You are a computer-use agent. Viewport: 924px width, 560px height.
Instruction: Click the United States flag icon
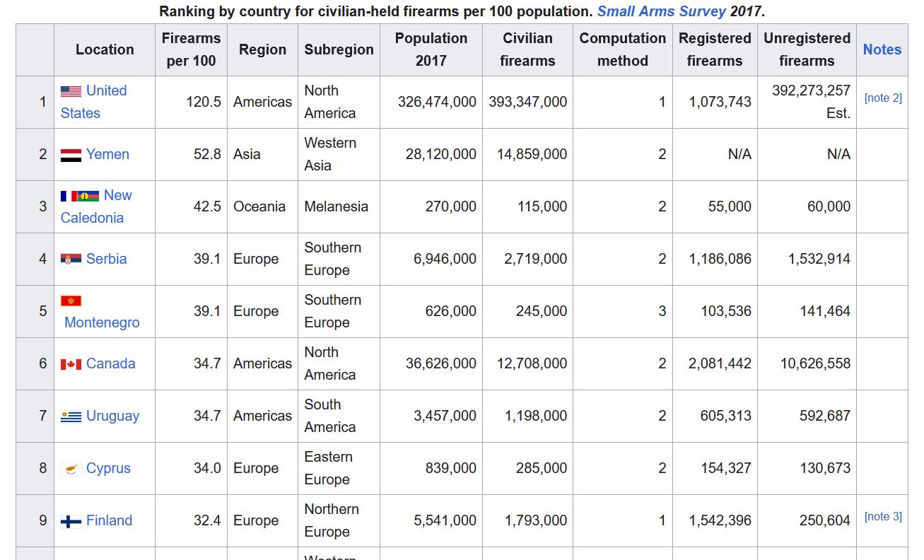tap(71, 91)
